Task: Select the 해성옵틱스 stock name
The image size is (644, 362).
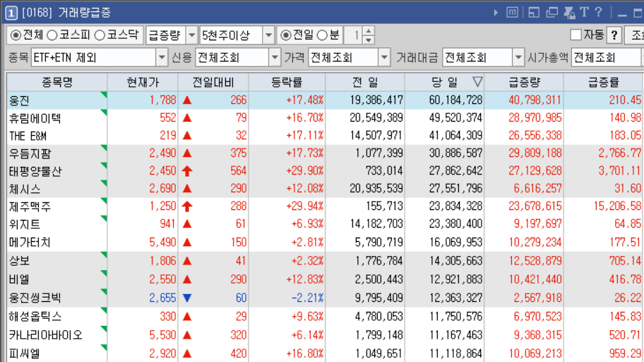Action: 35,316
